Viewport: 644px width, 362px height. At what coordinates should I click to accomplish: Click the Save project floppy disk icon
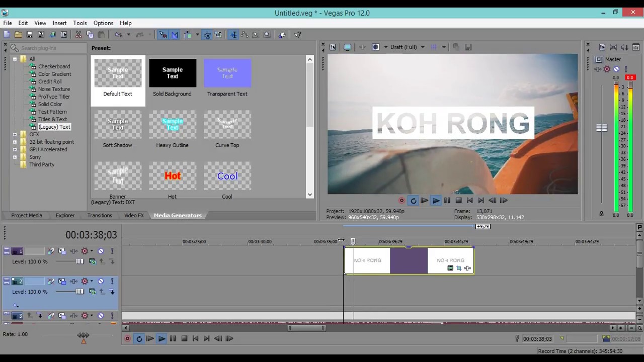click(30, 35)
